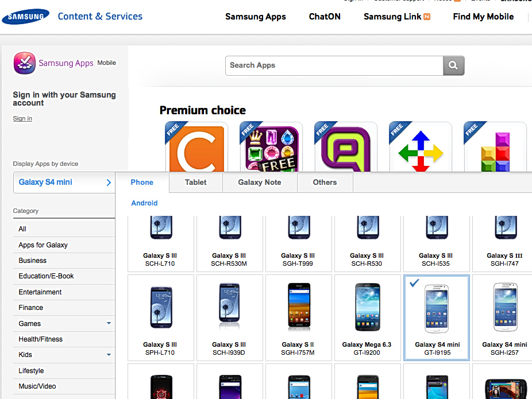Open Find My Mobile in top navigation

pyautogui.click(x=483, y=17)
